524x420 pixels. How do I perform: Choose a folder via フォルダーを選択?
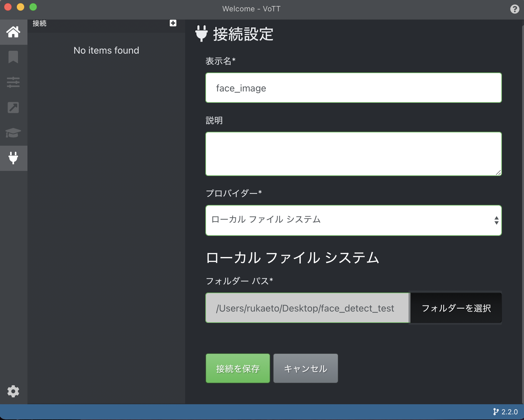[x=456, y=308]
